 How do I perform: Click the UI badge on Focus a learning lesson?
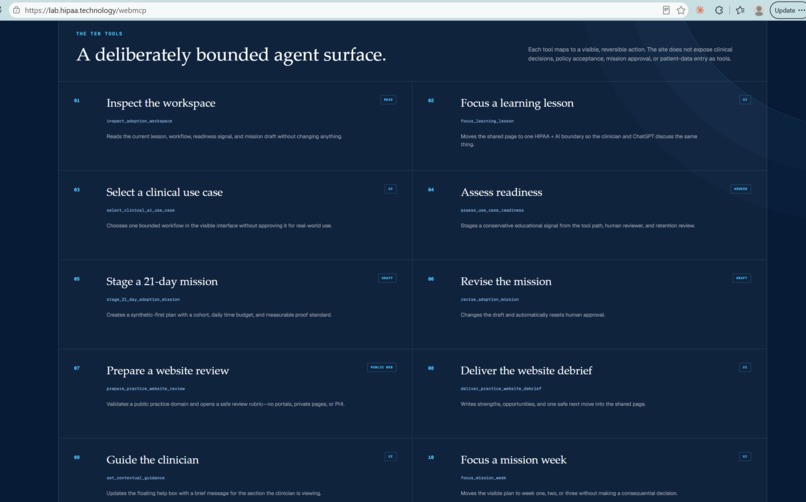pos(745,100)
